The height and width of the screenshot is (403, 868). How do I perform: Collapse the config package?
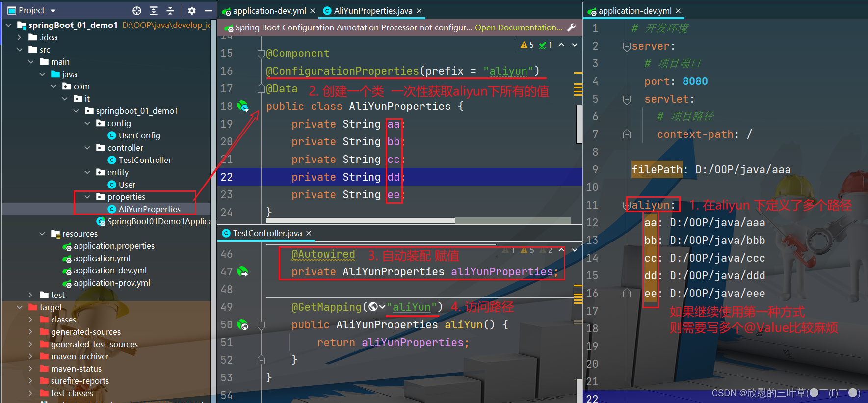(87, 123)
